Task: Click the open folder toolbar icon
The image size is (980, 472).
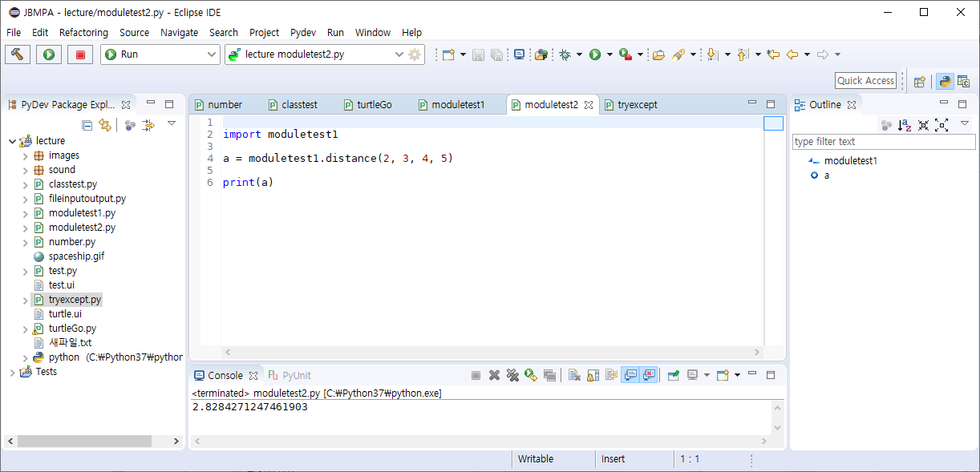Action: point(659,54)
